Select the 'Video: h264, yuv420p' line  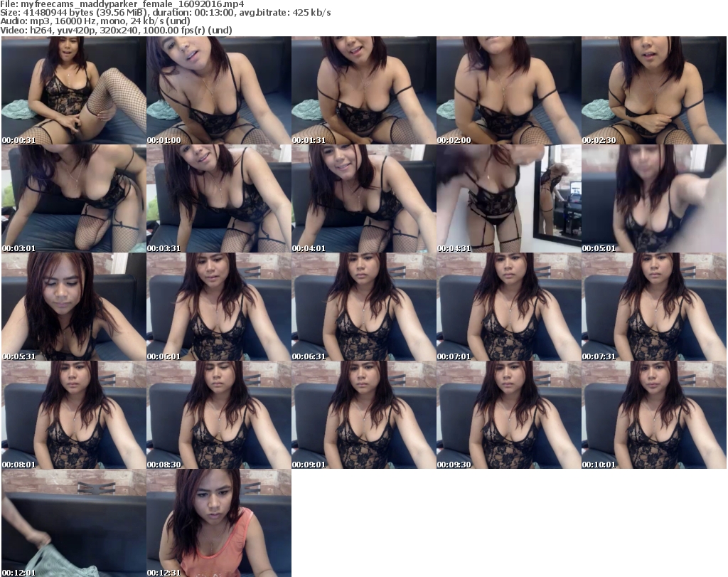[x=116, y=30]
